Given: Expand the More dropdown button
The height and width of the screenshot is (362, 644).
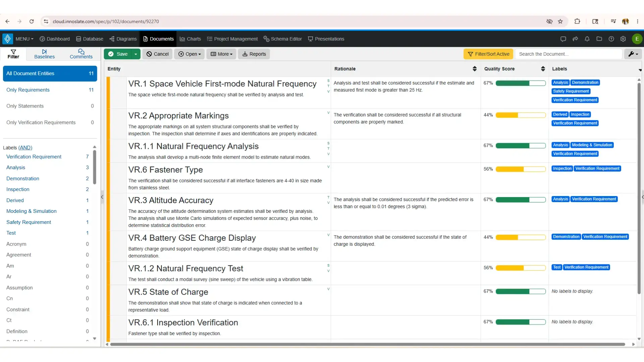Looking at the screenshot, I should tap(221, 54).
